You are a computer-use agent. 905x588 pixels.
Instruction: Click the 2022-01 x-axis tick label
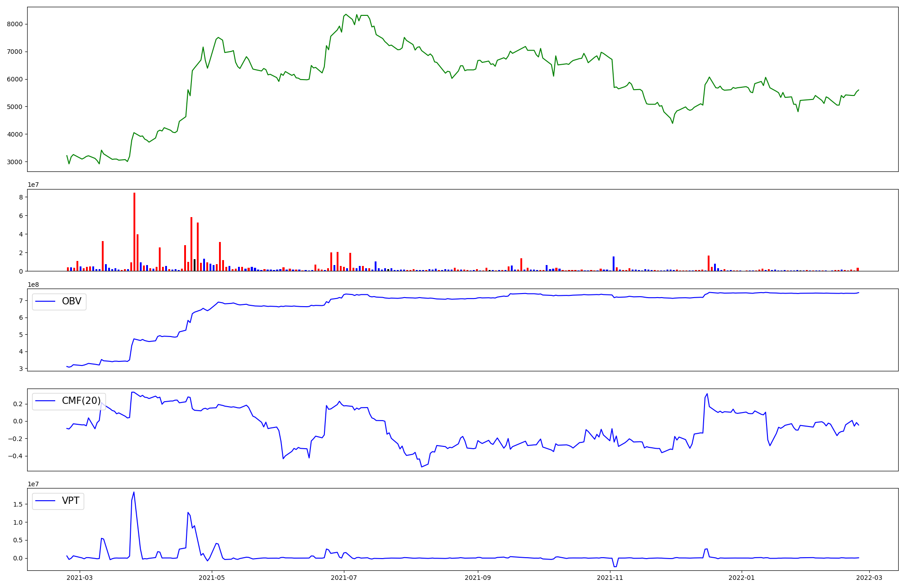click(x=742, y=578)
